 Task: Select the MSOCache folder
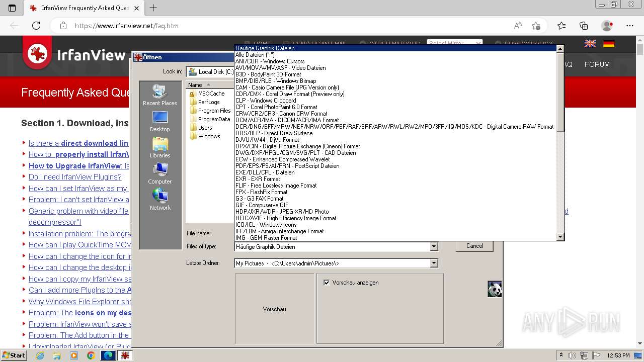[x=207, y=94]
